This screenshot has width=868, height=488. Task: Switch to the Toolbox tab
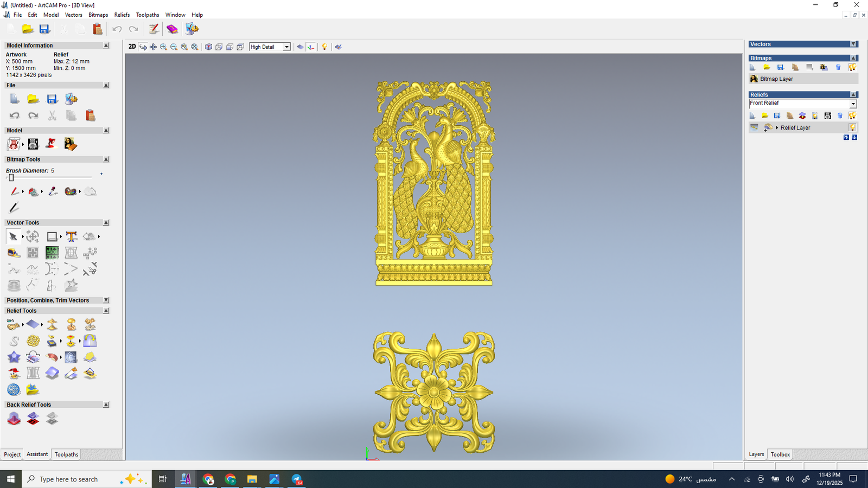[780, 454]
